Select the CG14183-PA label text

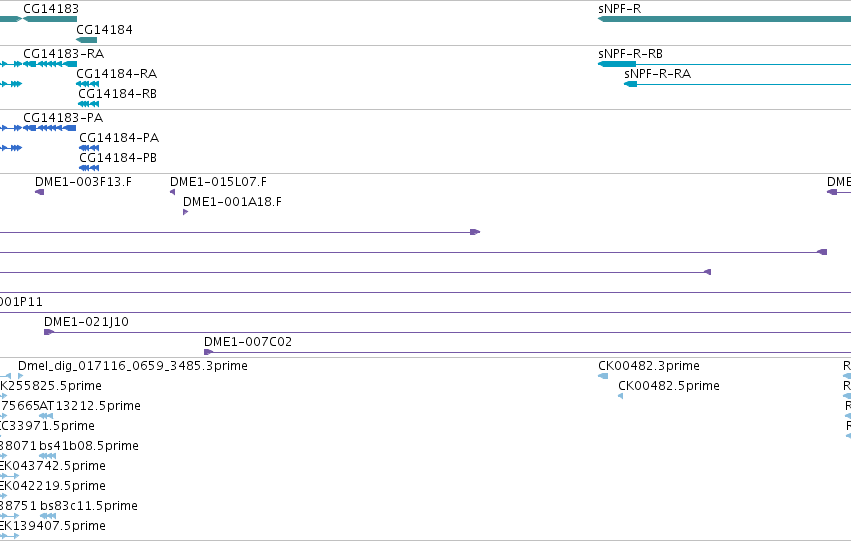point(63,118)
